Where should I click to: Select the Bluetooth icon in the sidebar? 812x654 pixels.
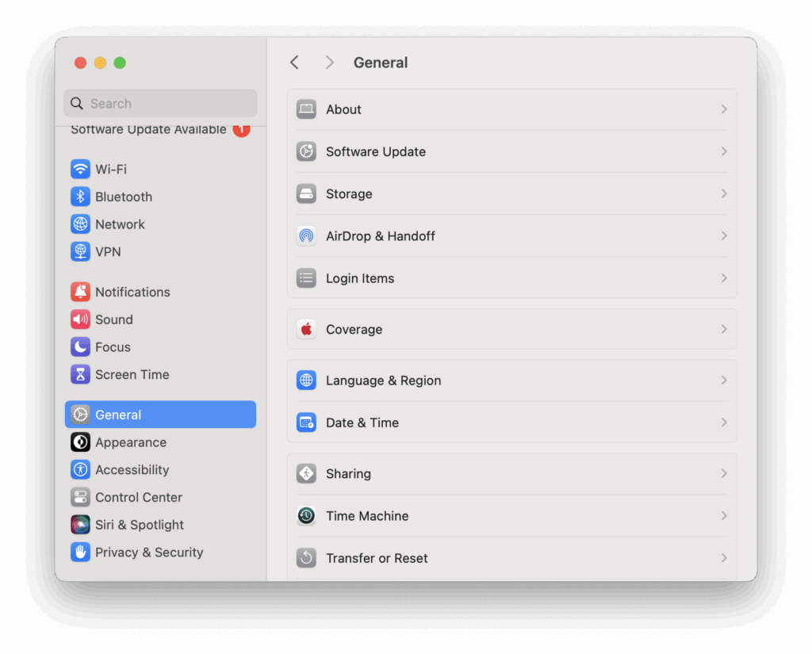coord(80,197)
